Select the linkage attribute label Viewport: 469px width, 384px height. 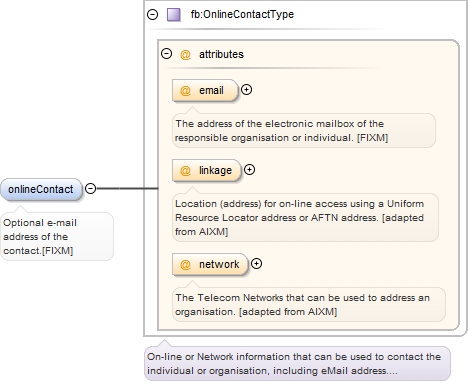tap(215, 170)
